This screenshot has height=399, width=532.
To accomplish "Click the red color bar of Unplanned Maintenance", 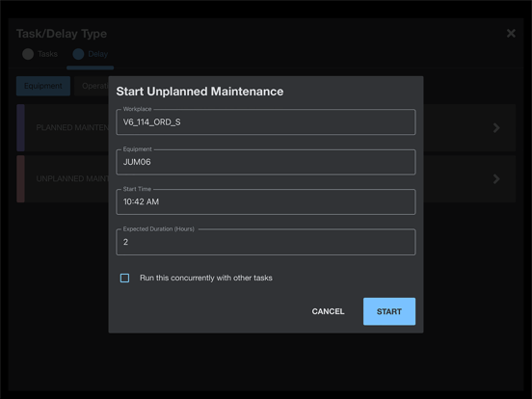I will pyautogui.click(x=20, y=179).
